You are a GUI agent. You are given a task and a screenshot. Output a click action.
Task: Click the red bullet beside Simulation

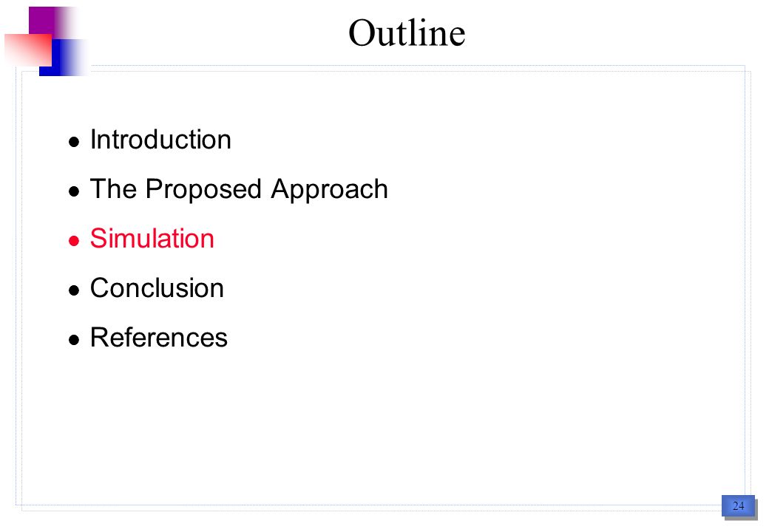74,241
